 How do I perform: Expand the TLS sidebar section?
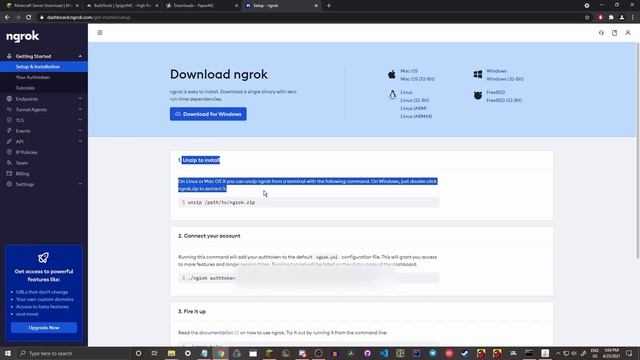pyautogui.click(x=80, y=120)
